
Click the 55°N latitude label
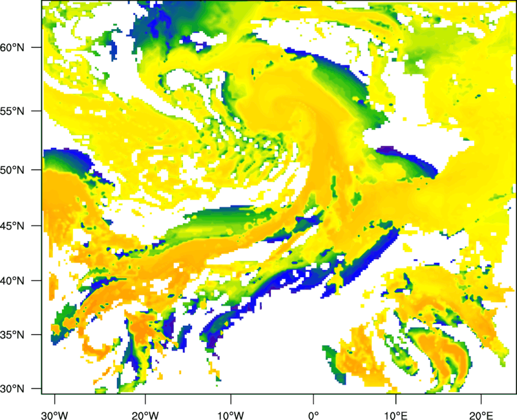[12, 111]
